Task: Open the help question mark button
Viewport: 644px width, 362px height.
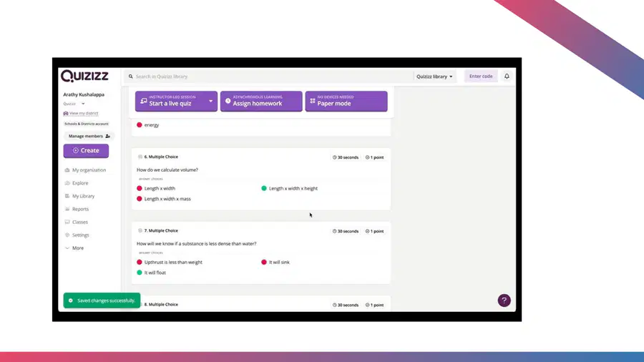Action: (504, 300)
